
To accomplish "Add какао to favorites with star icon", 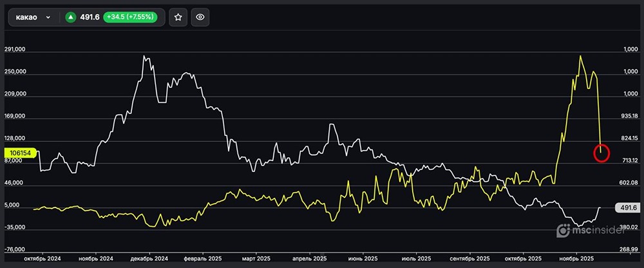I will coord(178,17).
